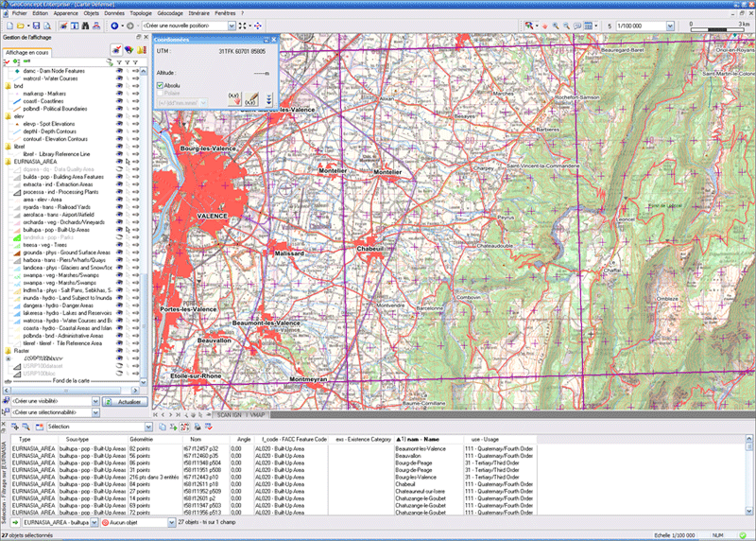Click the folders list icon in display panel
The image size is (756, 541).
(141, 50)
